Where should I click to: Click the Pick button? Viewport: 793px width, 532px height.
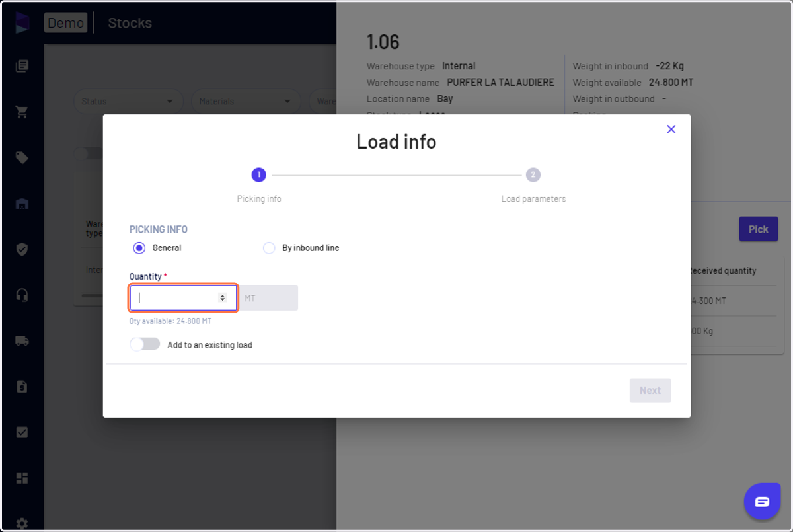759,229
